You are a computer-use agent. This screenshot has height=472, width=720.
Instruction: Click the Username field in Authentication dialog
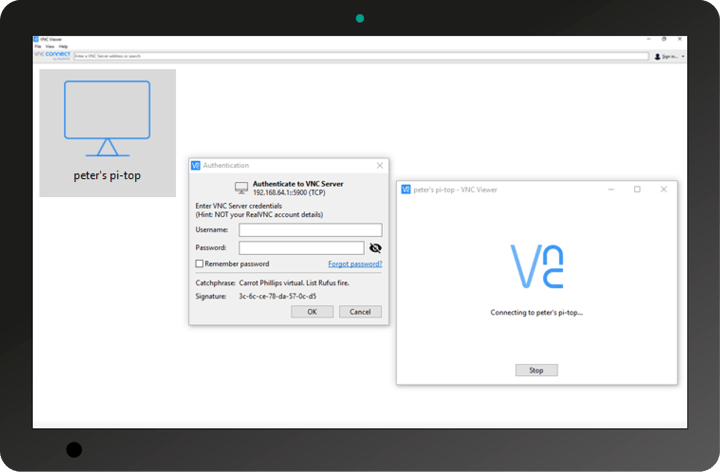pyautogui.click(x=310, y=230)
